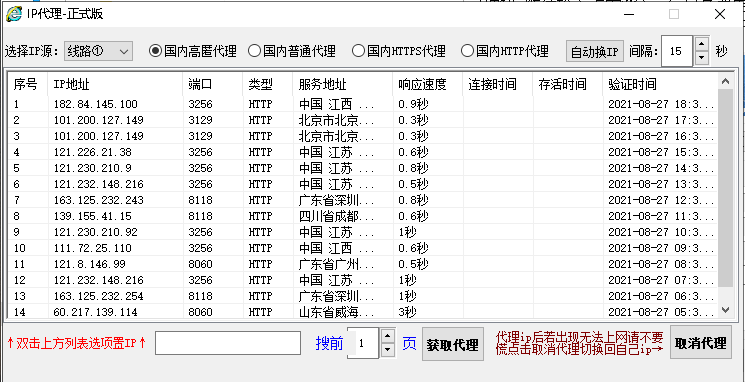
Task: Click 广东省广州 service address cell
Action: click(x=336, y=264)
